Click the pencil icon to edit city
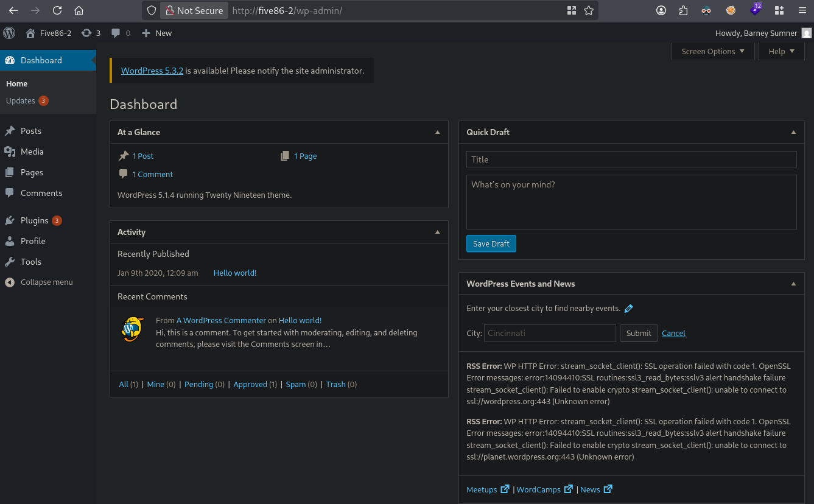Screen dimensions: 814x504 click(x=629, y=309)
